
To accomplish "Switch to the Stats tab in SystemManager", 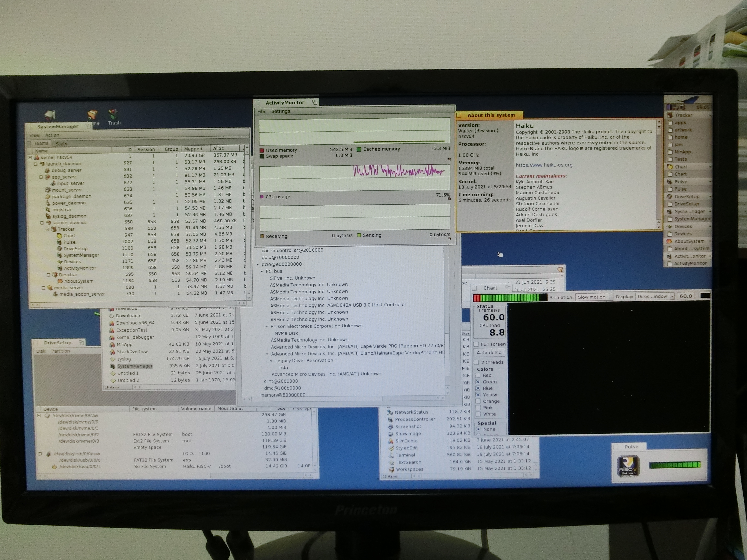I will pos(61,143).
